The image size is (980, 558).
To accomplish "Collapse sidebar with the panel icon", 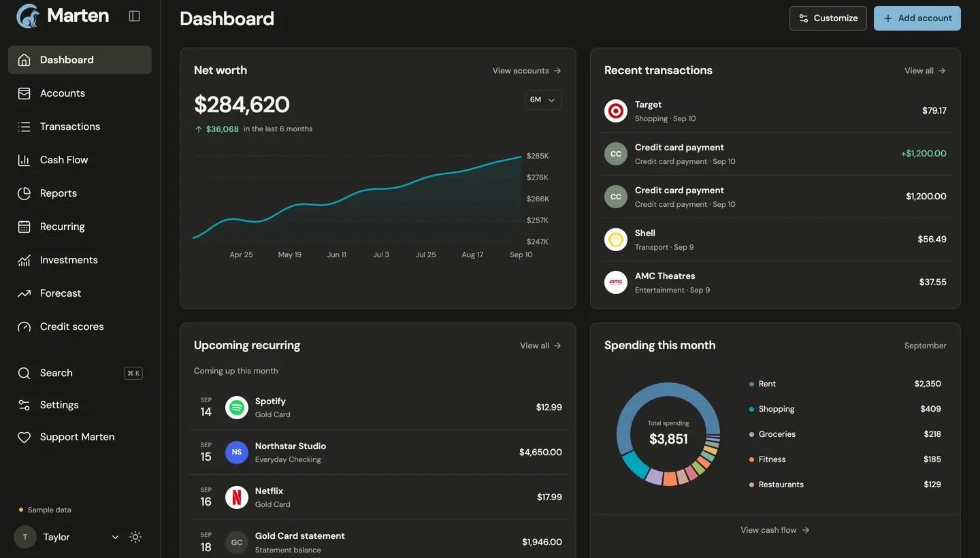I will pos(134,16).
